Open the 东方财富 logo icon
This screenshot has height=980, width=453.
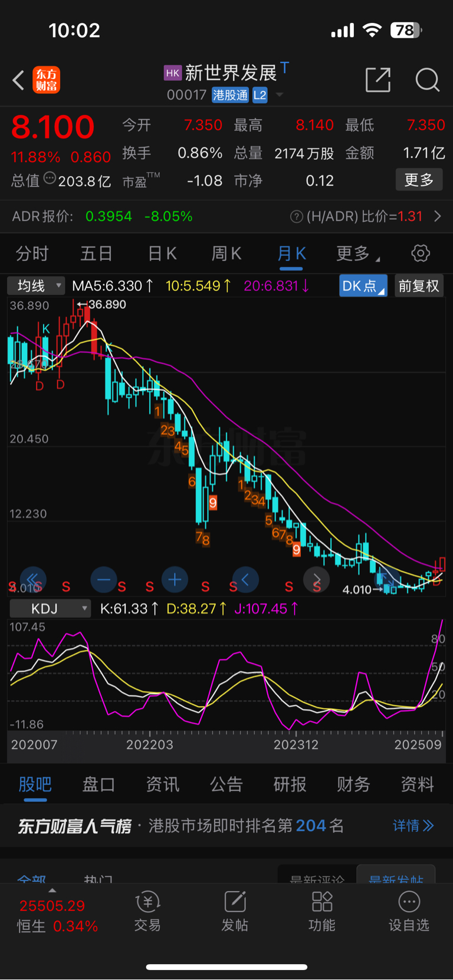[46, 80]
